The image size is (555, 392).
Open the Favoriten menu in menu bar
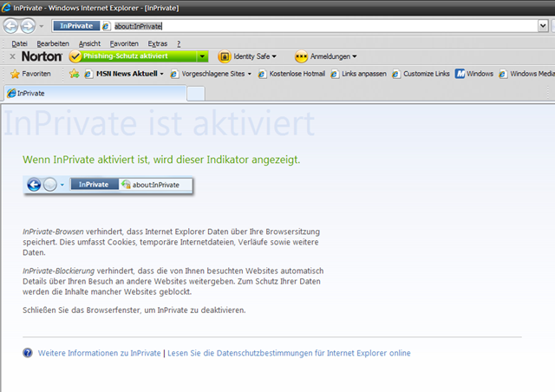tap(124, 43)
